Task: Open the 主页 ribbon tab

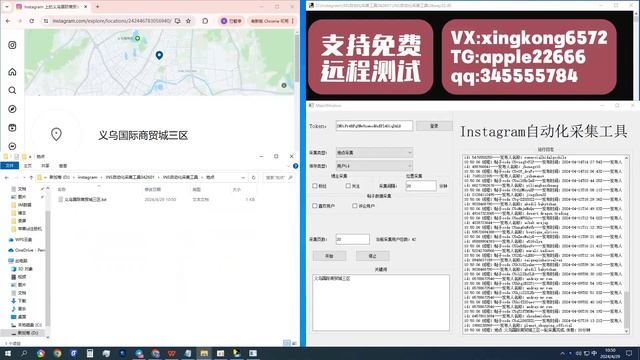Action: click(28, 166)
